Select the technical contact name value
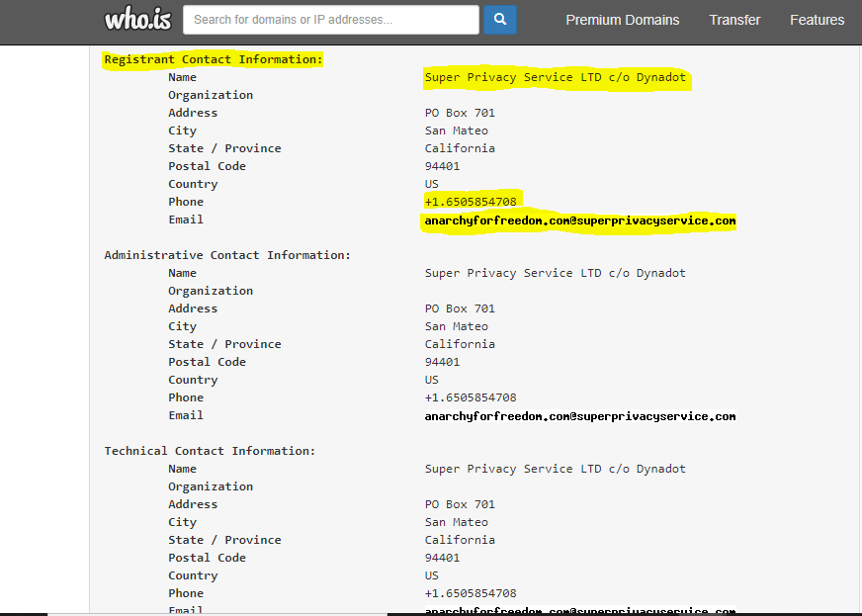 [x=556, y=469]
